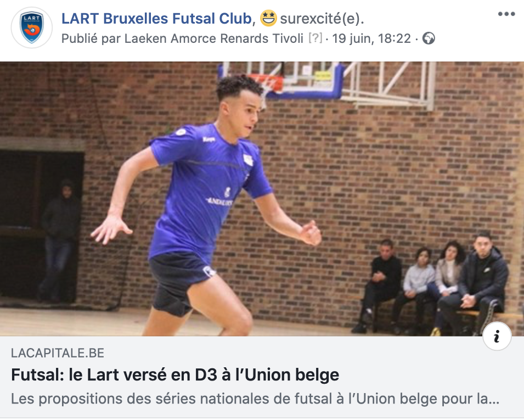
Task: Click article description about séries nationales
Action: click(255, 399)
